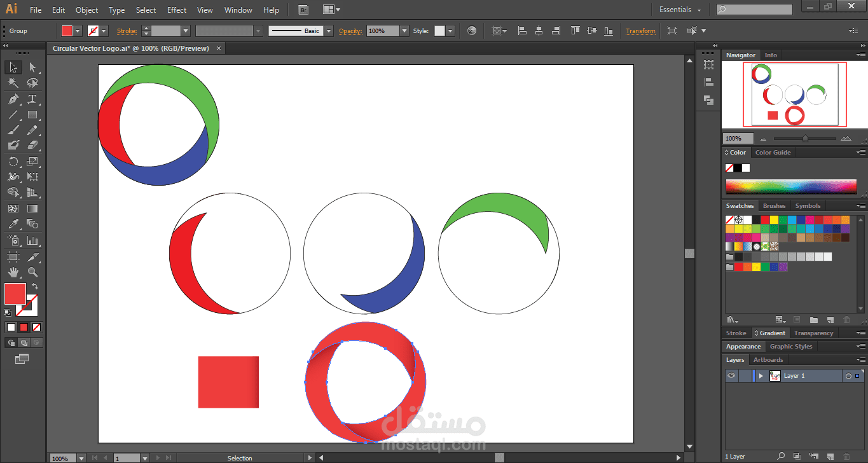Select the Pencil tool
Image resolution: width=868 pixels, height=463 pixels.
32,130
